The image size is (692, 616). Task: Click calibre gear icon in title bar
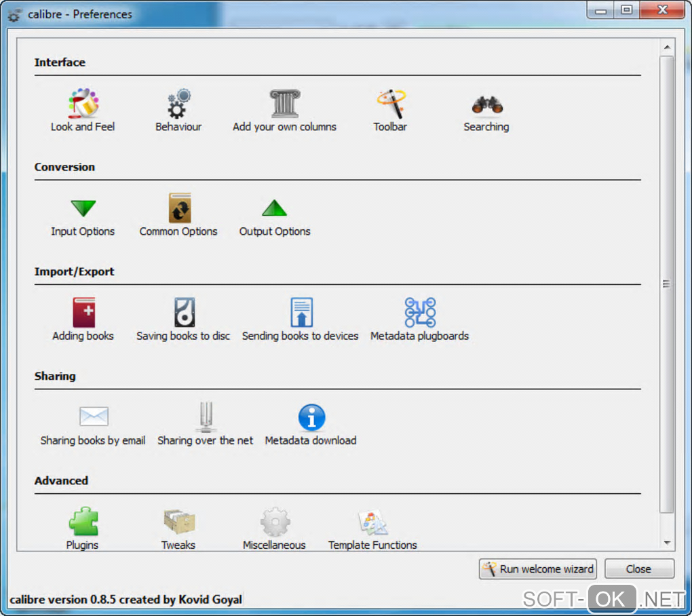click(14, 14)
